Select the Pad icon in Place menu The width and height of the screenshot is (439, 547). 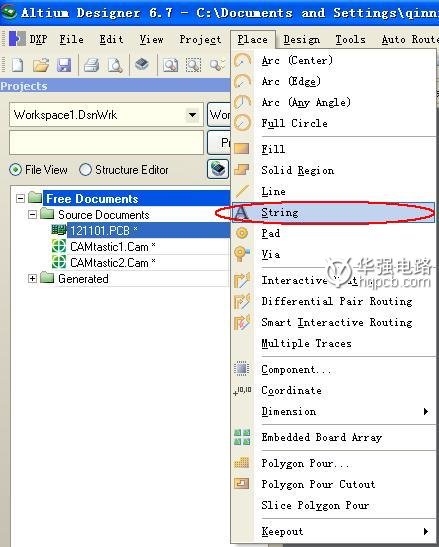pyautogui.click(x=242, y=233)
